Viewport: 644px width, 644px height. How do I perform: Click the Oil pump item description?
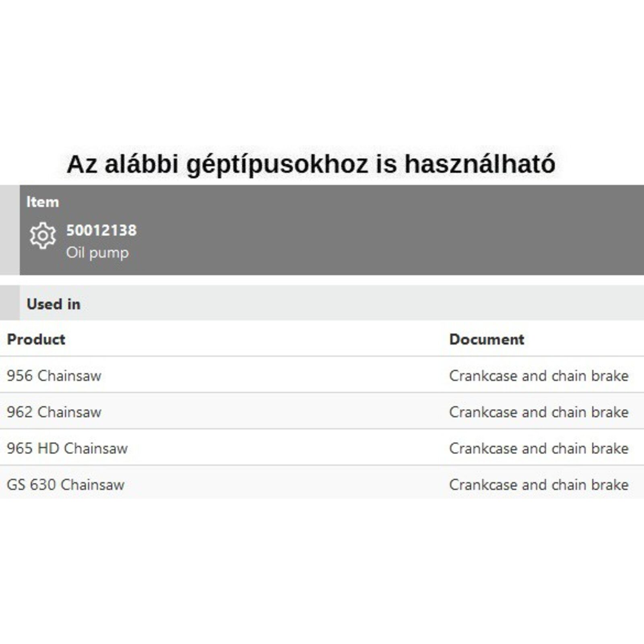point(97,253)
